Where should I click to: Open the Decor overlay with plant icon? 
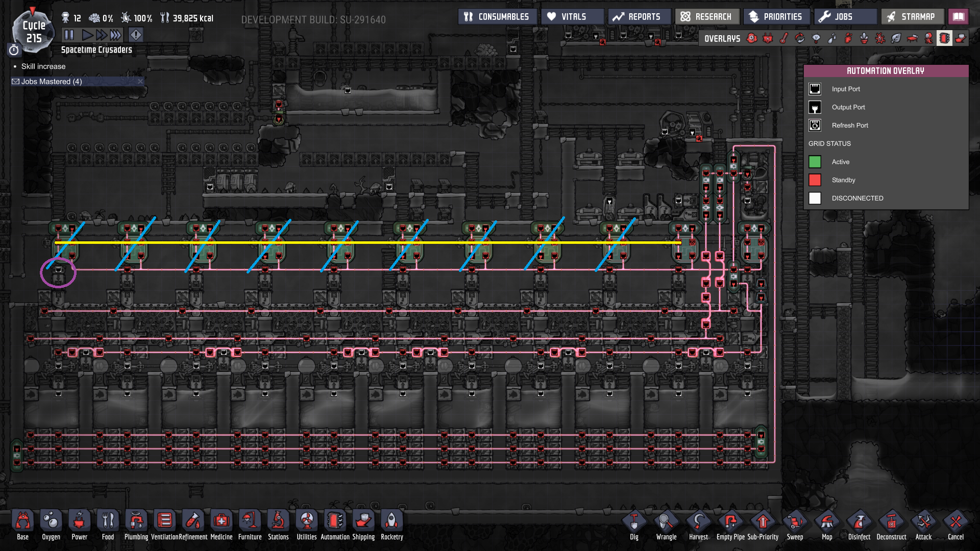[864, 38]
